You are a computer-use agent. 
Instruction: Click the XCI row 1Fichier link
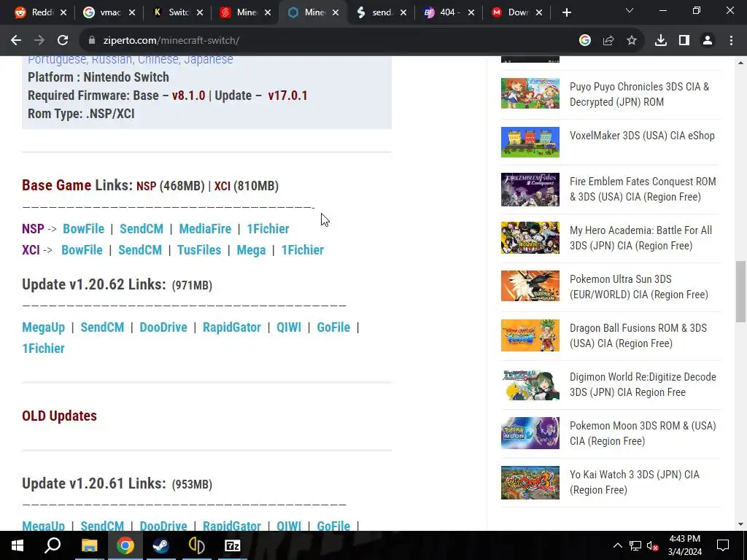point(303,250)
